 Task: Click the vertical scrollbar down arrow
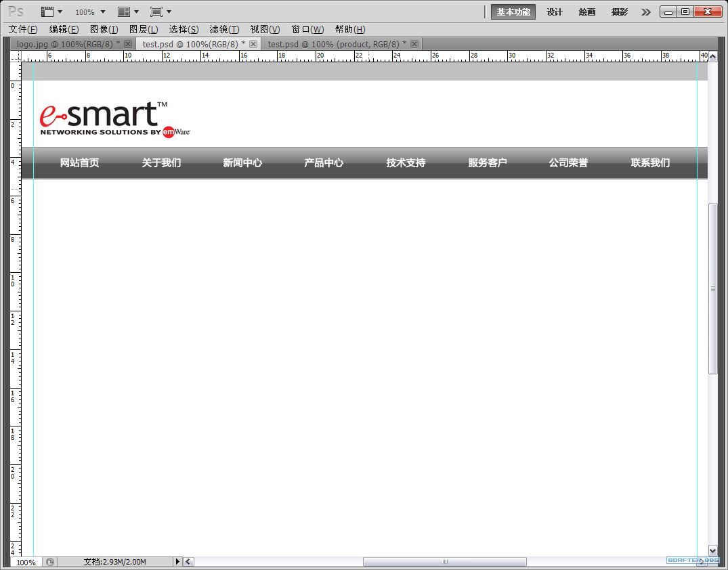[712, 550]
